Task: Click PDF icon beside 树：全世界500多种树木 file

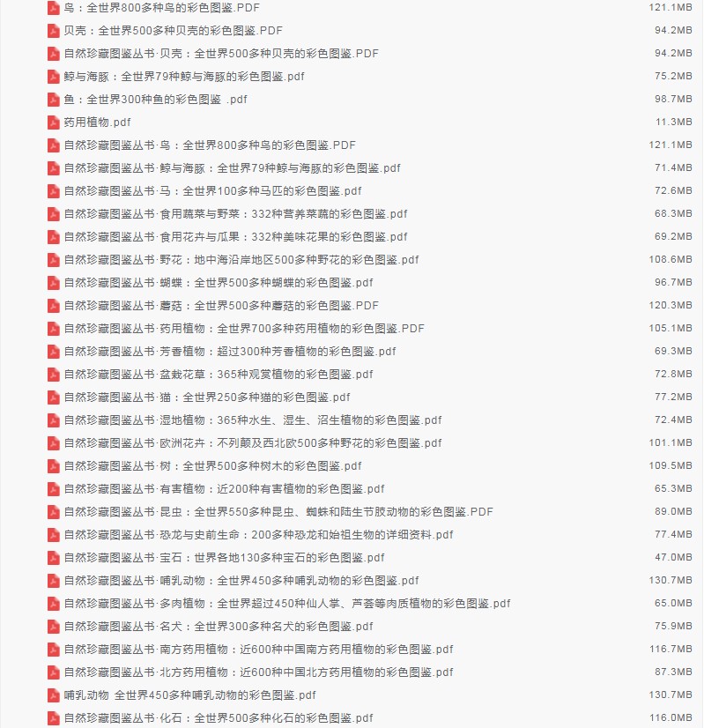Action: coord(54,466)
